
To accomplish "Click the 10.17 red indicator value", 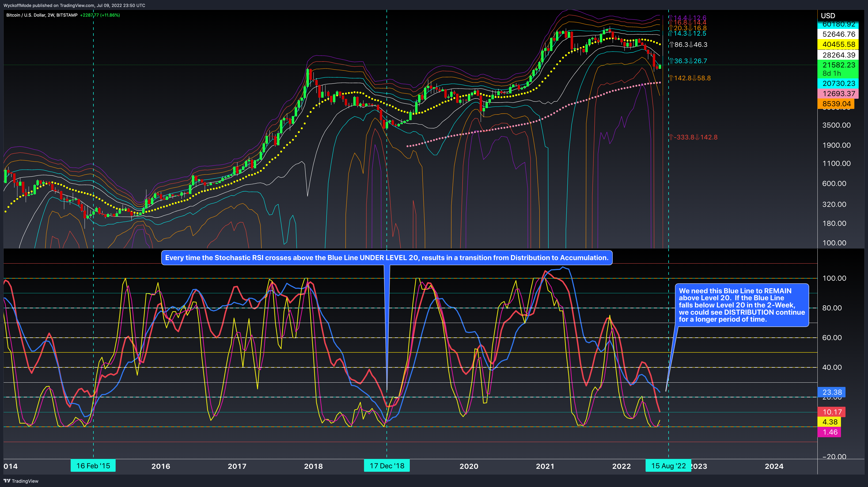I will (x=832, y=412).
